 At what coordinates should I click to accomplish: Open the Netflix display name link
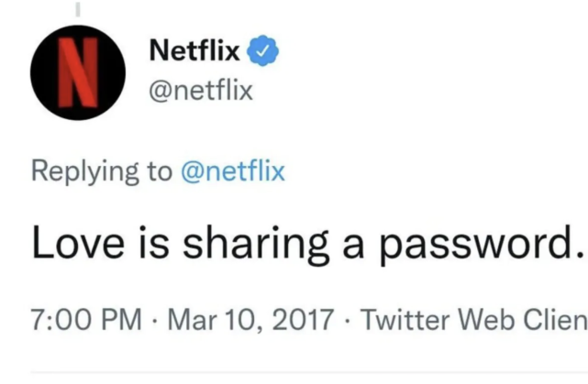[194, 52]
